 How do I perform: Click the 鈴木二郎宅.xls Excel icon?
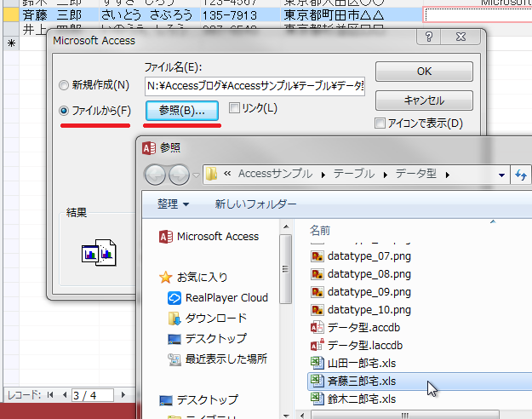317,399
